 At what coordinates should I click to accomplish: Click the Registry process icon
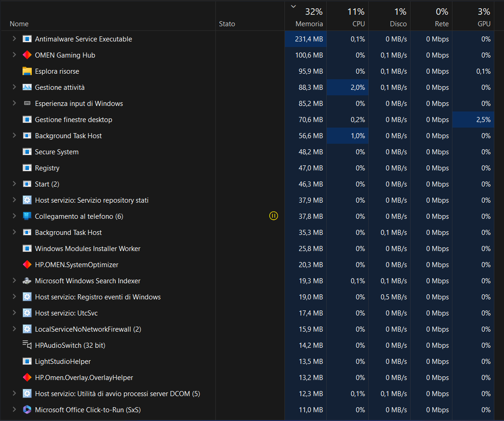click(27, 168)
